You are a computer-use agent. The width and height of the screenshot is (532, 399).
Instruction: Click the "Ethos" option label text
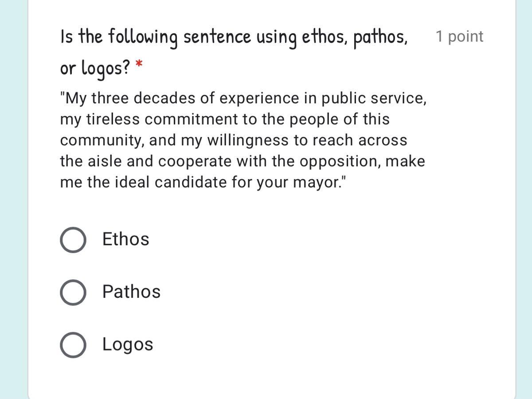pos(125,239)
